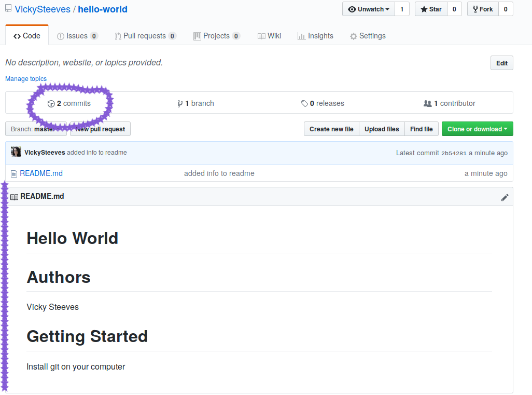Viewport: 532px width, 395px height.
Task: Click the 'Vicky Steeves' text under Authors
Action: click(x=52, y=307)
